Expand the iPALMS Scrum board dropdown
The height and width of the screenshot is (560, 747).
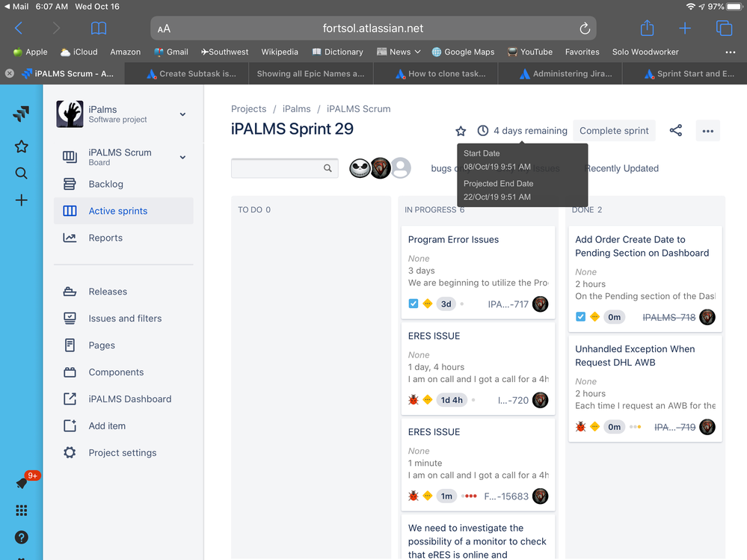pos(183,157)
